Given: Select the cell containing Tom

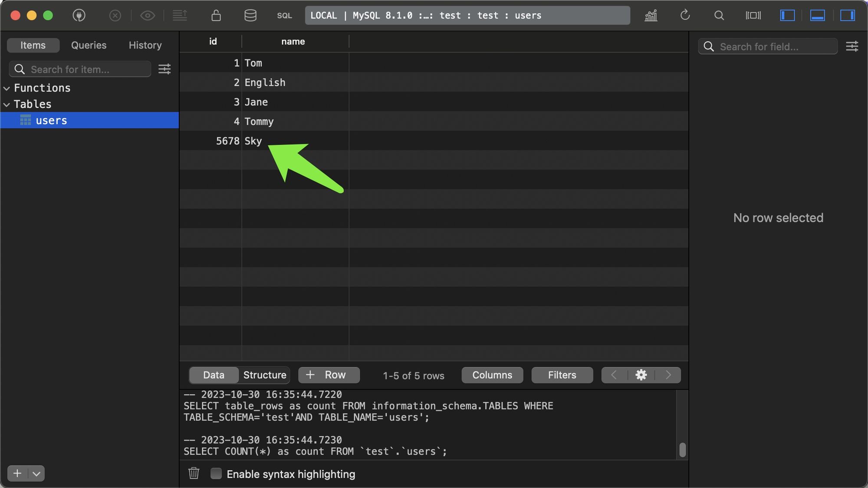Looking at the screenshot, I should (x=295, y=63).
